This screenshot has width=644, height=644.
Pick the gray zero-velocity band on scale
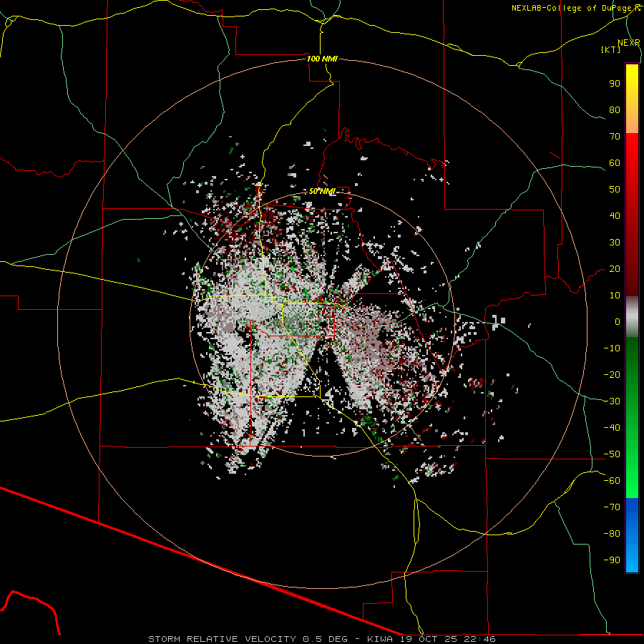[x=632, y=317]
